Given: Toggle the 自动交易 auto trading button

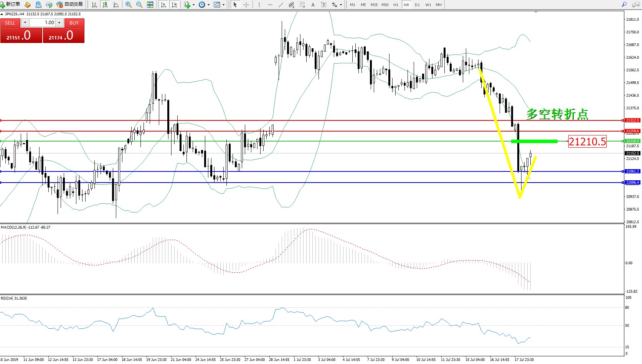Looking at the screenshot, I should [x=69, y=5].
